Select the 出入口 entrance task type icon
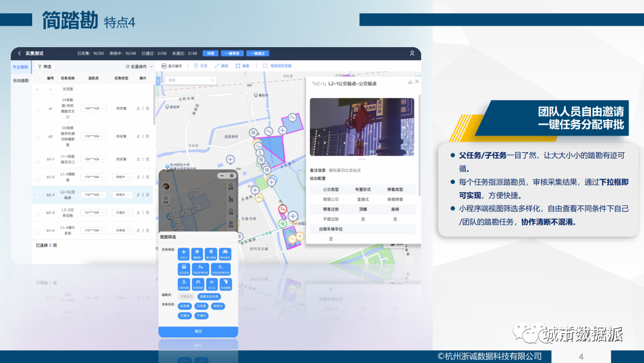Screen dimensions: 644x363 211,284
